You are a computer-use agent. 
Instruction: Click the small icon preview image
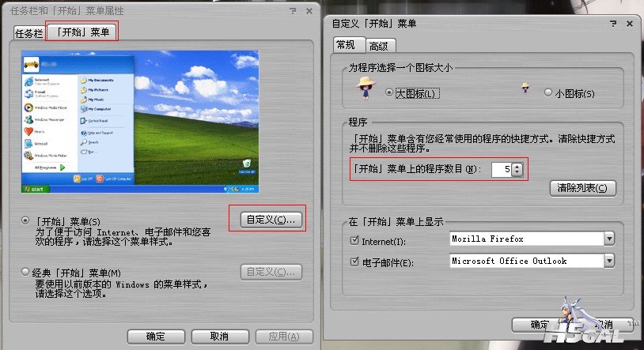(525, 88)
